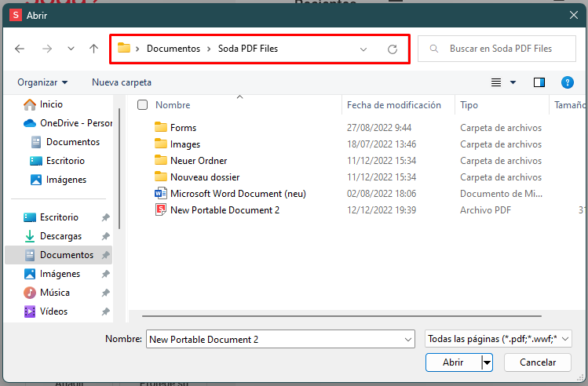Click the folder icon in address bar
This screenshot has height=386, width=588.
124,48
